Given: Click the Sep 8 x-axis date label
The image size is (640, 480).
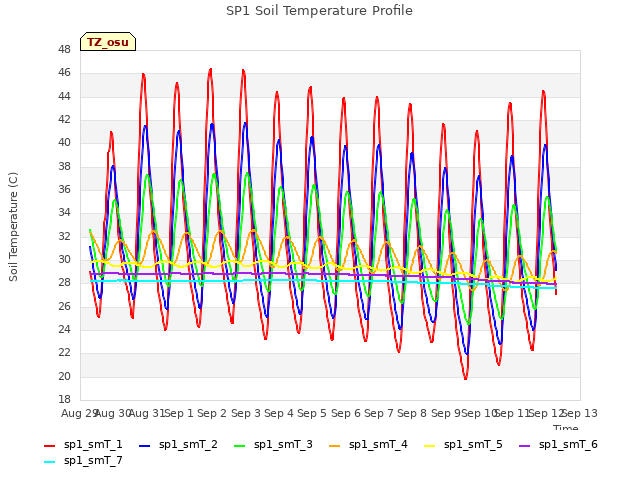Looking at the screenshot, I should pyautogui.click(x=412, y=413).
